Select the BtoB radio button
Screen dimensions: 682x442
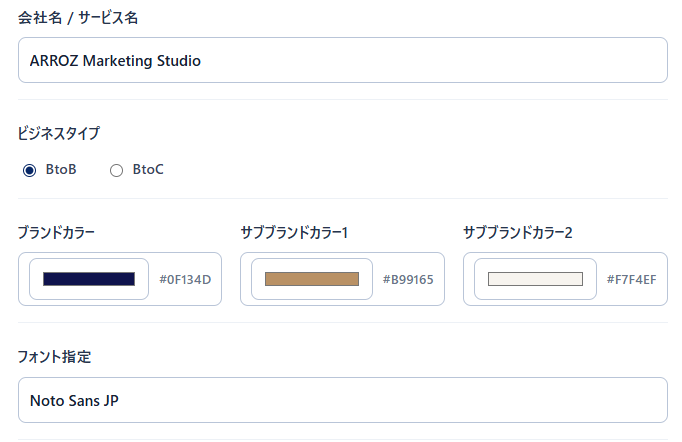30,170
